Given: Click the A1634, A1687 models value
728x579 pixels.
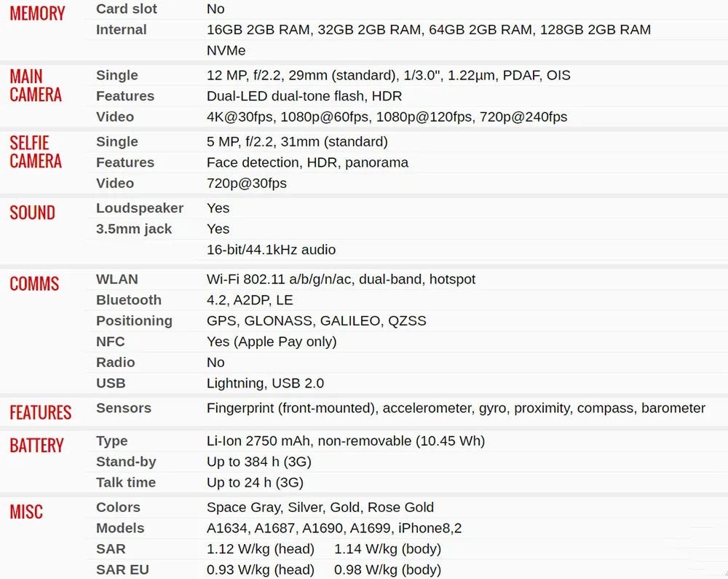Looking at the screenshot, I should point(334,528).
